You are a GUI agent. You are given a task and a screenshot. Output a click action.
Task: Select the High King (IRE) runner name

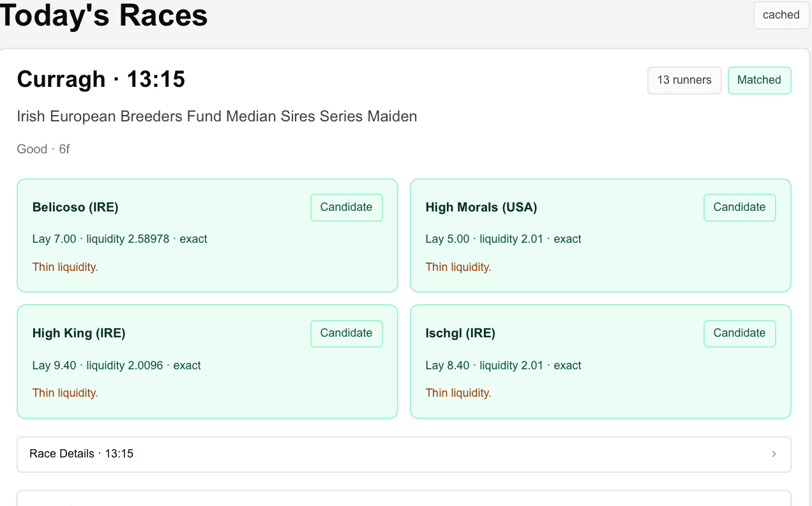79,333
